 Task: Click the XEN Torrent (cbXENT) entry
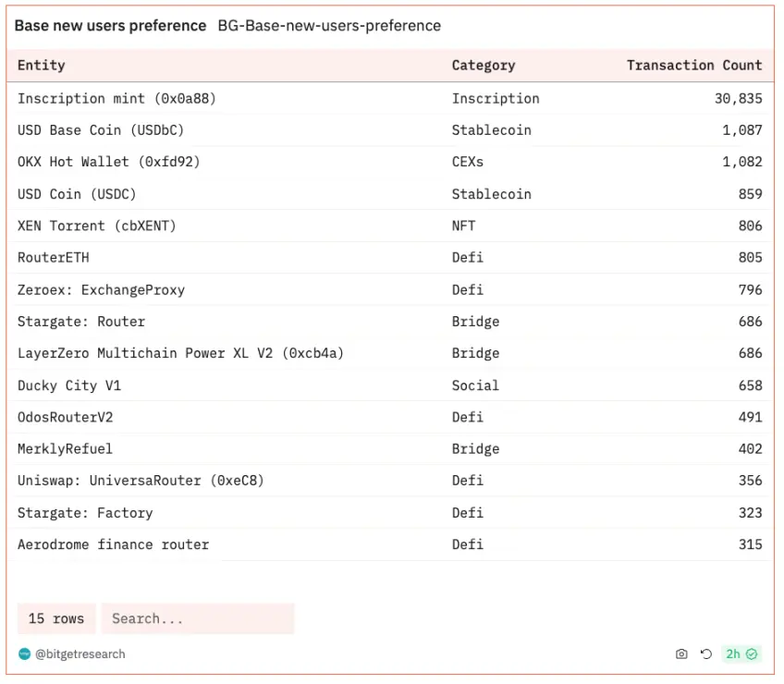(x=96, y=226)
